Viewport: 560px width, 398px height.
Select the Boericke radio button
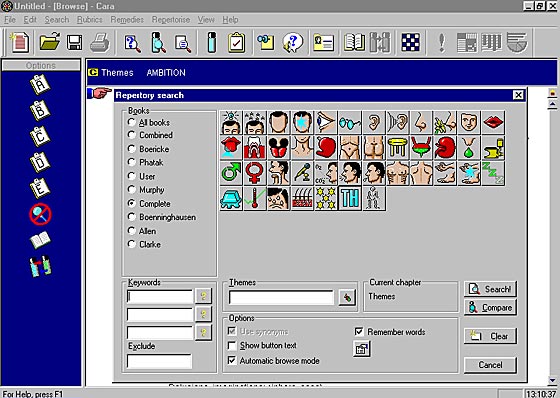[x=131, y=149]
